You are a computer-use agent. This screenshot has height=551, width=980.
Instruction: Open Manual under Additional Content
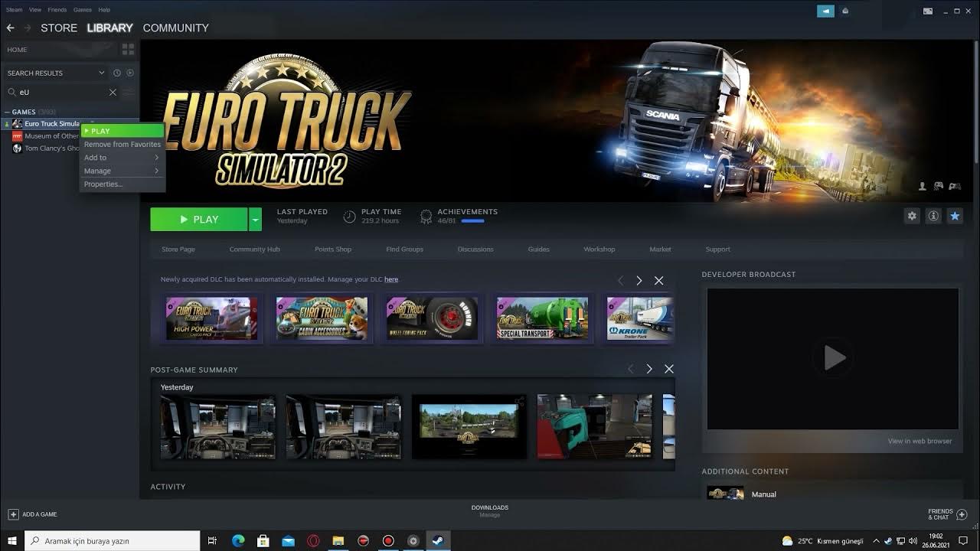(x=764, y=494)
